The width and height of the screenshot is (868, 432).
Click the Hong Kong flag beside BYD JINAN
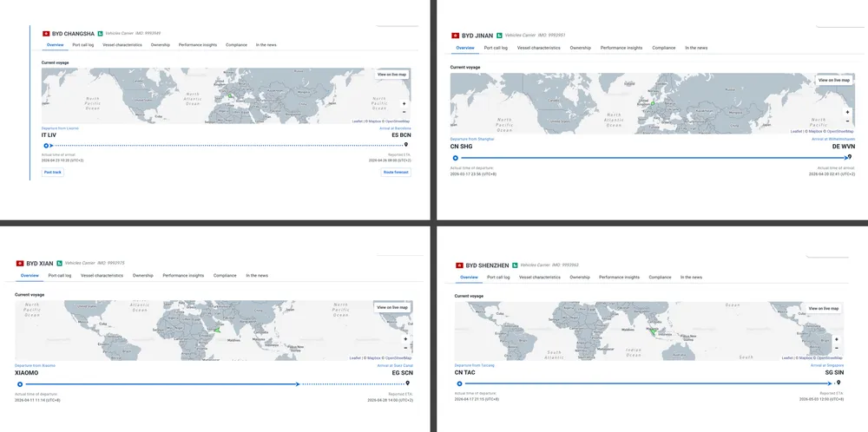pos(457,36)
